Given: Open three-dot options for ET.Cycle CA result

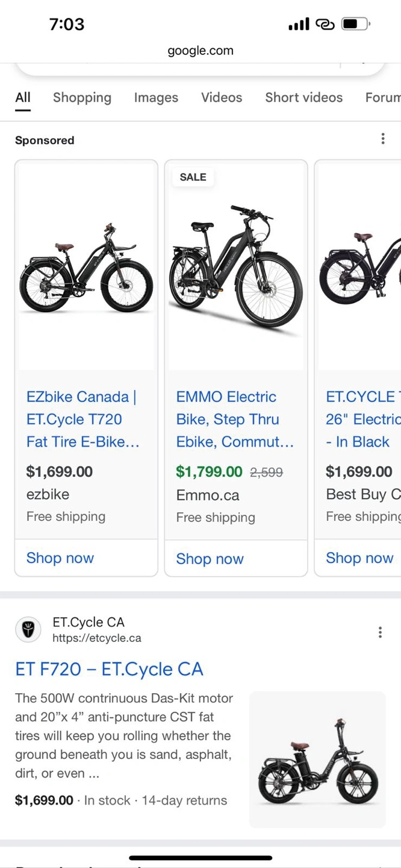Looking at the screenshot, I should [x=380, y=632].
